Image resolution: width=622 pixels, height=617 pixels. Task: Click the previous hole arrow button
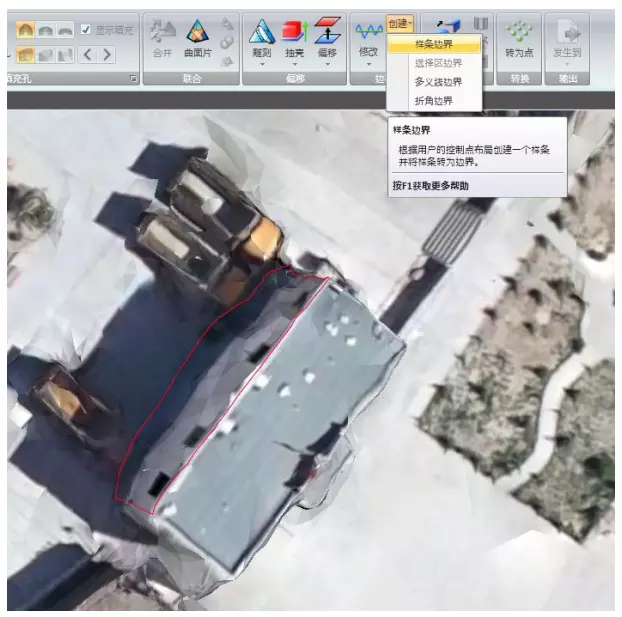pyautogui.click(x=86, y=54)
